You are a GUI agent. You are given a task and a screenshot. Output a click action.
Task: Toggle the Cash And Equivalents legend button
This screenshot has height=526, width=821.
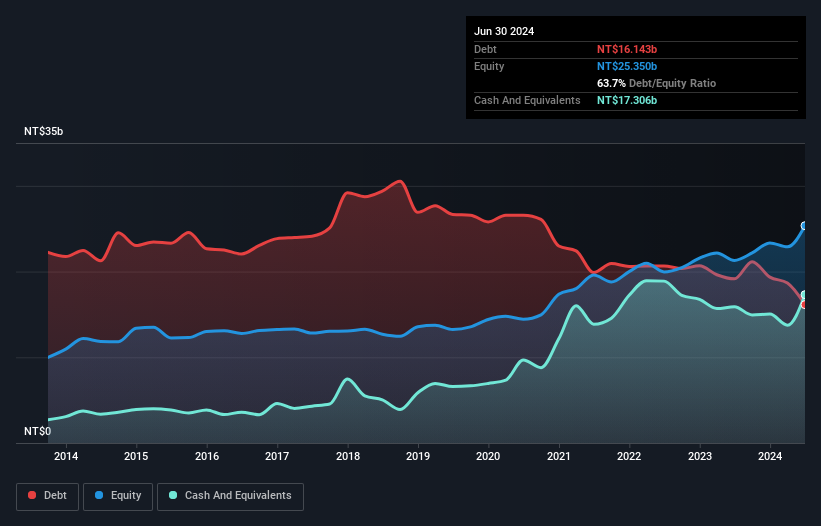[x=230, y=496]
